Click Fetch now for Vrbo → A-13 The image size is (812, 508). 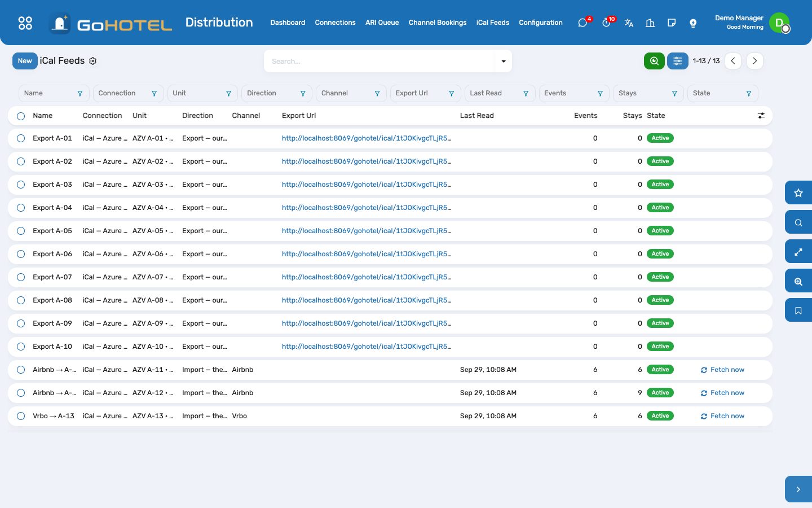tap(722, 416)
